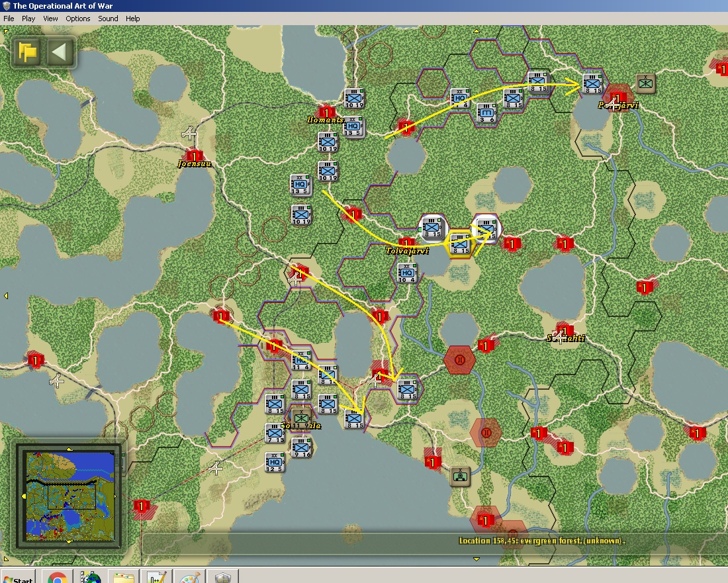
Task: Open the Options menu
Action: coord(78,19)
